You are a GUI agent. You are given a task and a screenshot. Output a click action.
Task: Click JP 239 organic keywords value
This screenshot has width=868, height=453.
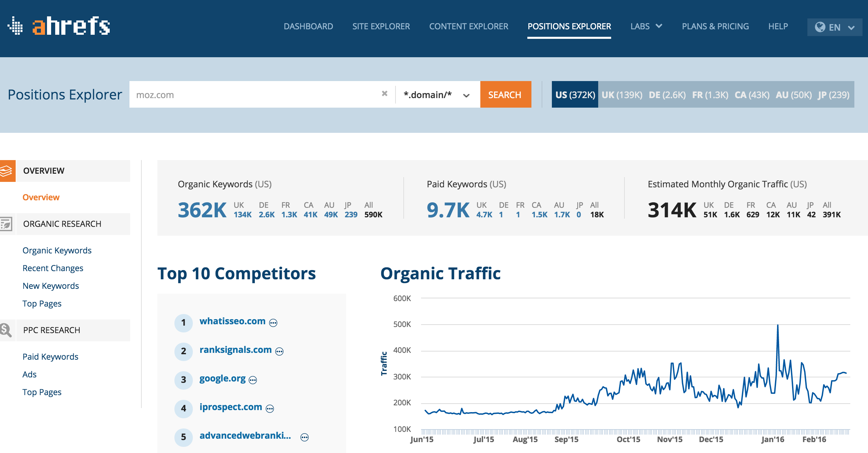coord(351,215)
